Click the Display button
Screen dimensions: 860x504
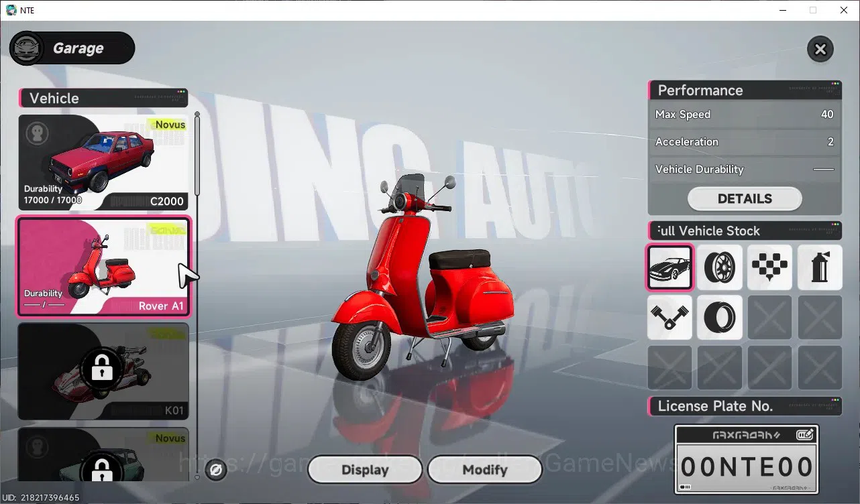[365, 470]
